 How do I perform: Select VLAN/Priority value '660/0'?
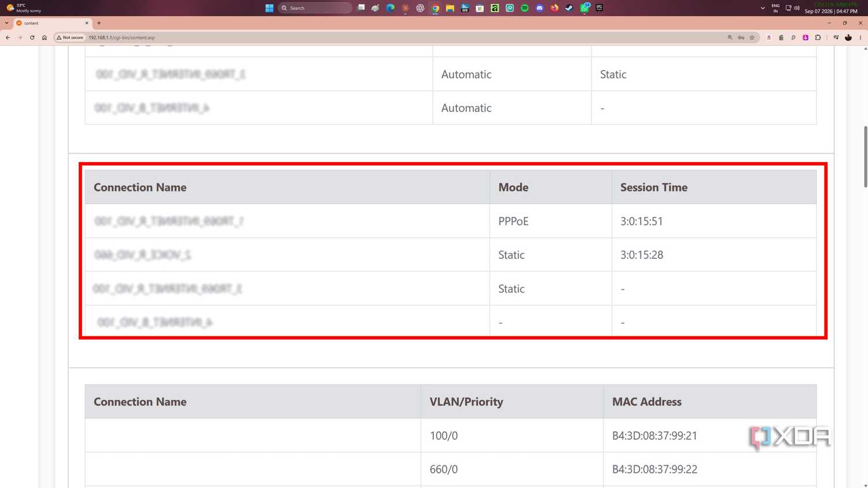(444, 469)
